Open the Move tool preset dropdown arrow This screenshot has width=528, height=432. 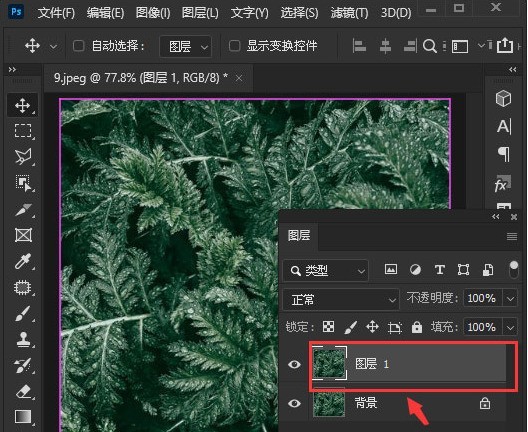coord(53,46)
